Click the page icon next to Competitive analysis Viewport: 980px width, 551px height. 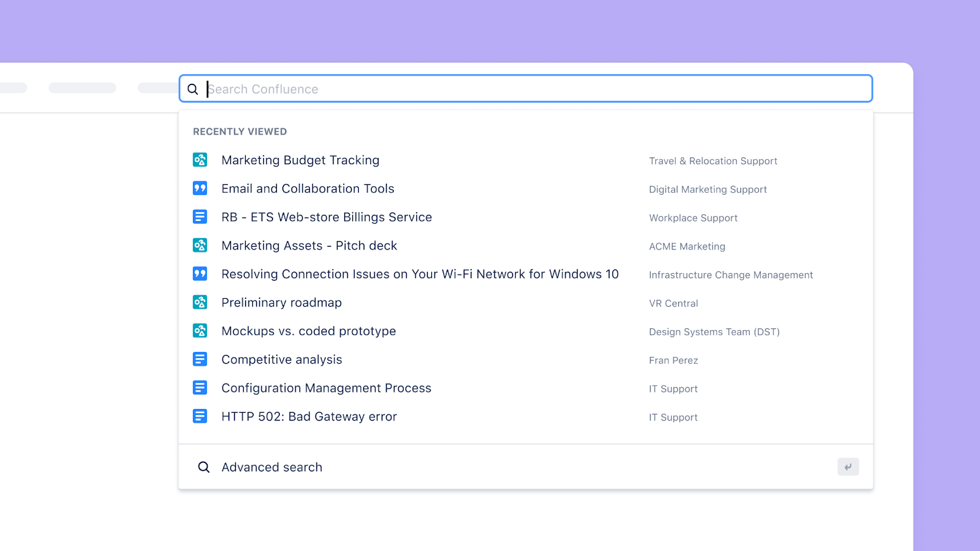[x=200, y=359]
